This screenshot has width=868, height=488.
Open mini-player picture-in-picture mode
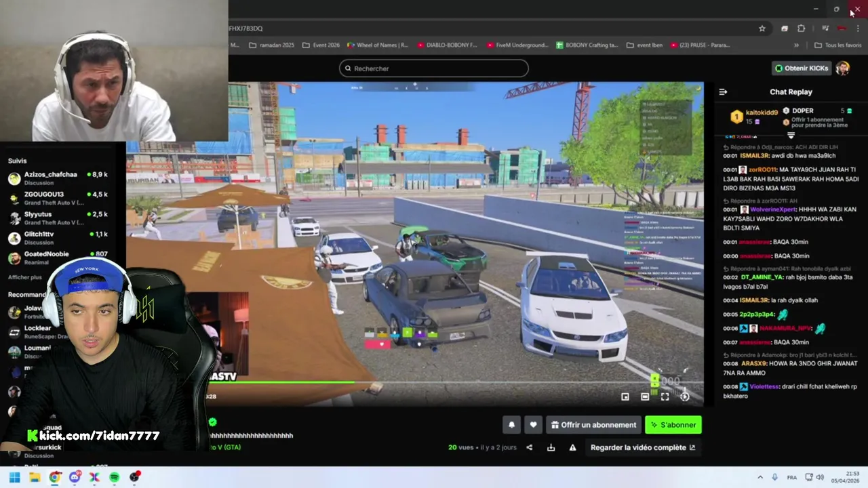[x=625, y=396]
